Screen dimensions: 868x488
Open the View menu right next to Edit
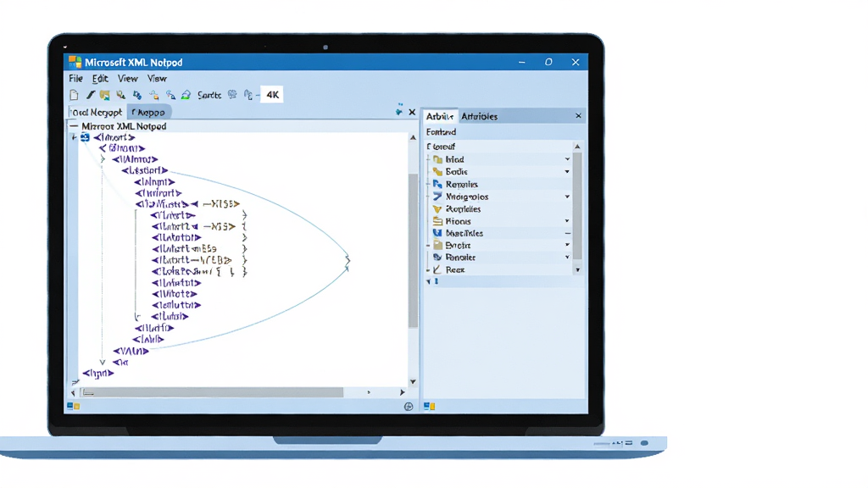pos(127,79)
